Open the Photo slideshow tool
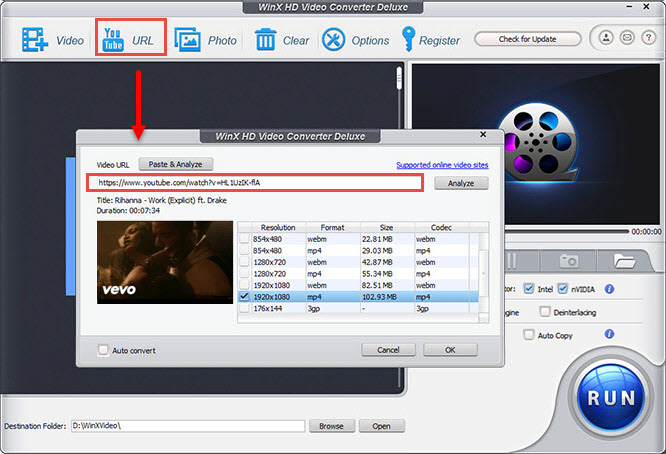The width and height of the screenshot is (666, 454). pos(206,40)
